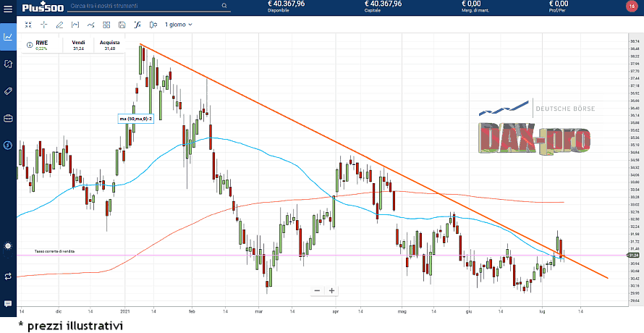644x333 pixels.
Task: Click the search magnifier icon
Action: (x=224, y=6)
